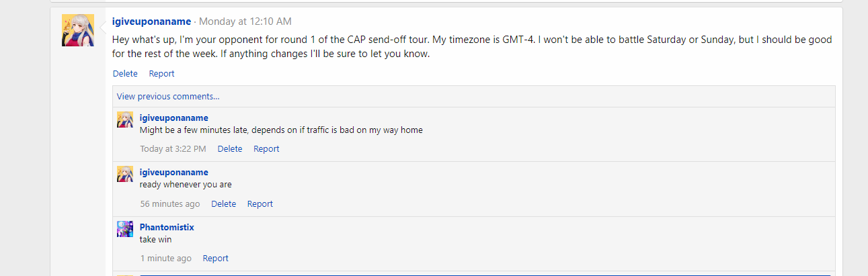Click avatar beside 'ready whenever you are'

(125, 174)
